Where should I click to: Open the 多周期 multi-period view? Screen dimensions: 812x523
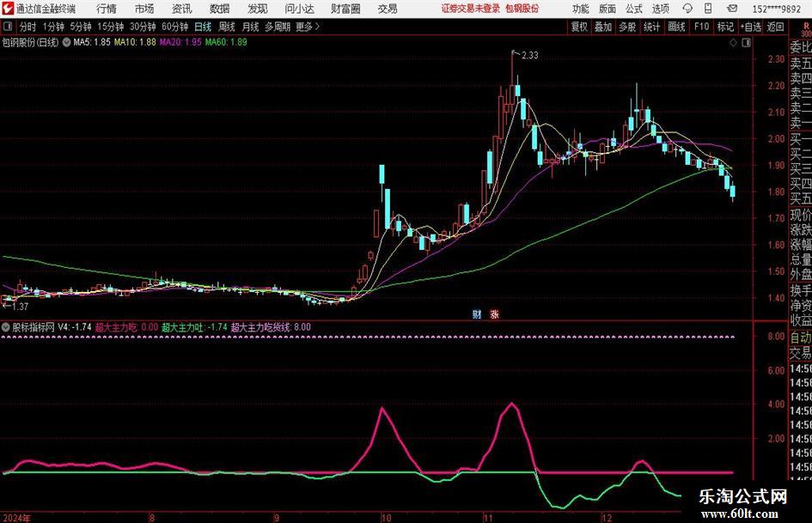[x=278, y=27]
